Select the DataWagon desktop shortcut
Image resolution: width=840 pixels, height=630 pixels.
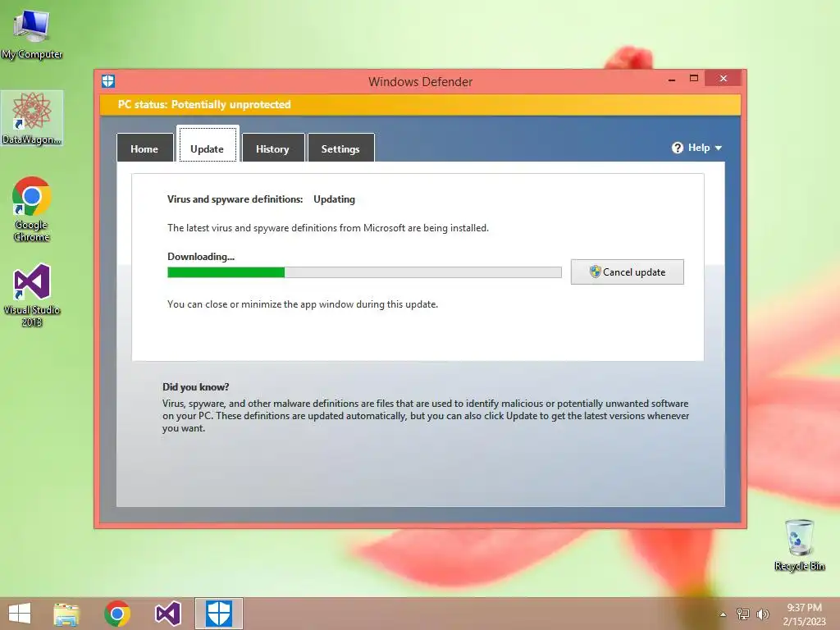click(32, 118)
